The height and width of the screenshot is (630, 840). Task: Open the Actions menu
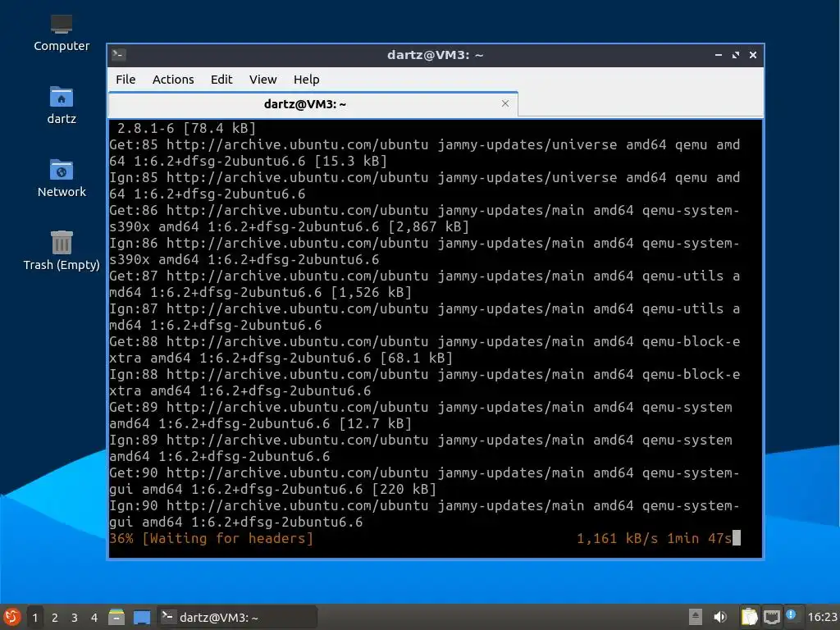173,80
